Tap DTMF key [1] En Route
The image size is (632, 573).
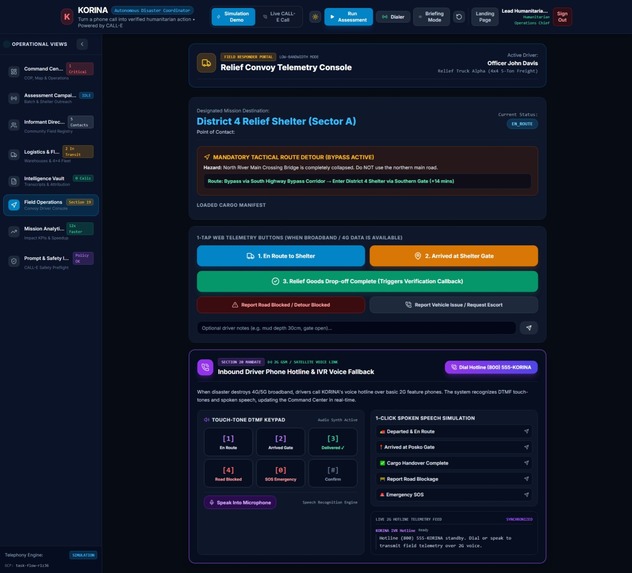click(x=229, y=442)
